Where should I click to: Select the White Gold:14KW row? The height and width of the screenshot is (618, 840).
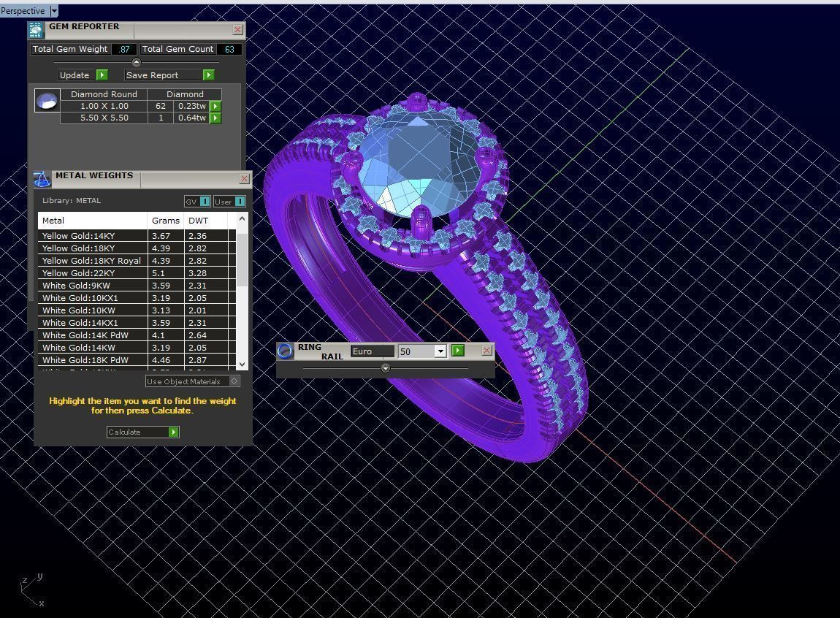[137, 348]
